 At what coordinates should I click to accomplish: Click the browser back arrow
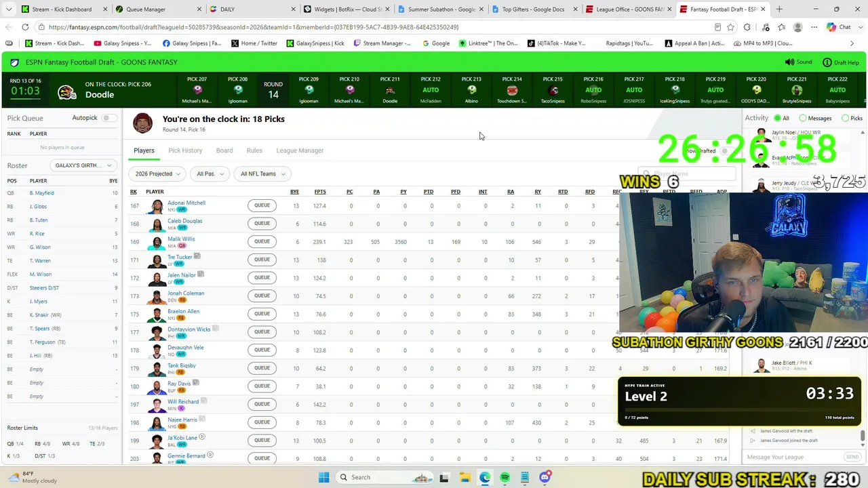pyautogui.click(x=9, y=27)
